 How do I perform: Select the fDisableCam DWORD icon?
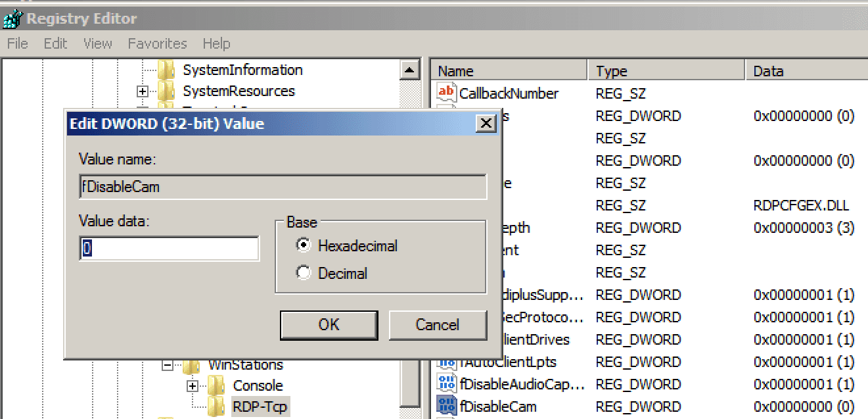[445, 406]
